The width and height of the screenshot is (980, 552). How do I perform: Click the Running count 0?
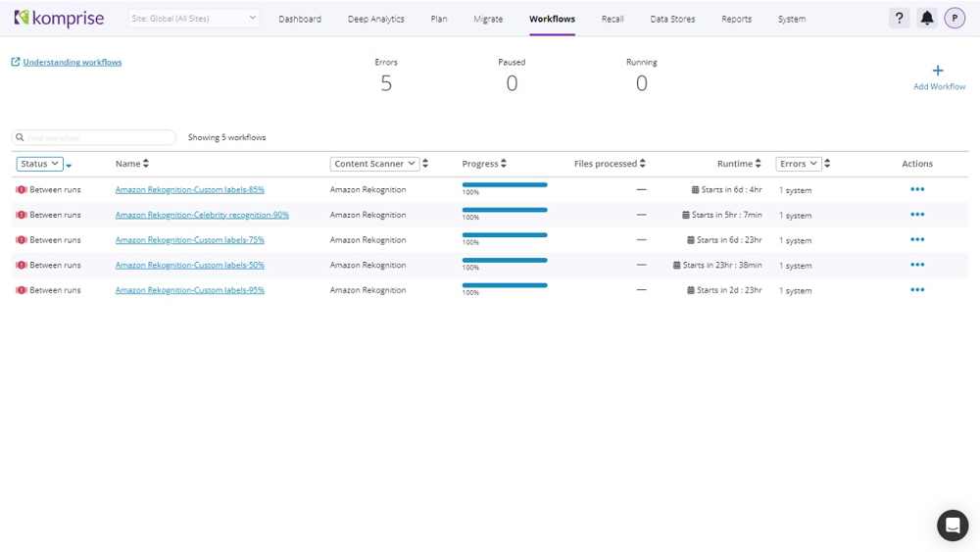[x=641, y=83]
